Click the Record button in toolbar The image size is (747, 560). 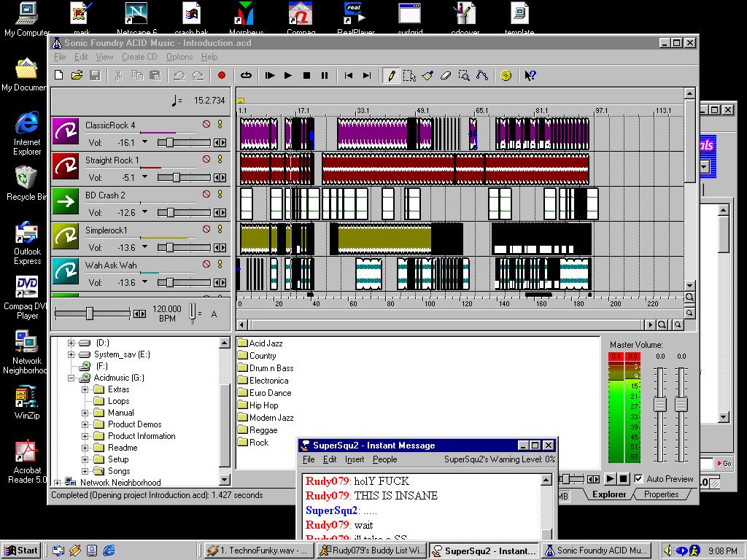(222, 75)
